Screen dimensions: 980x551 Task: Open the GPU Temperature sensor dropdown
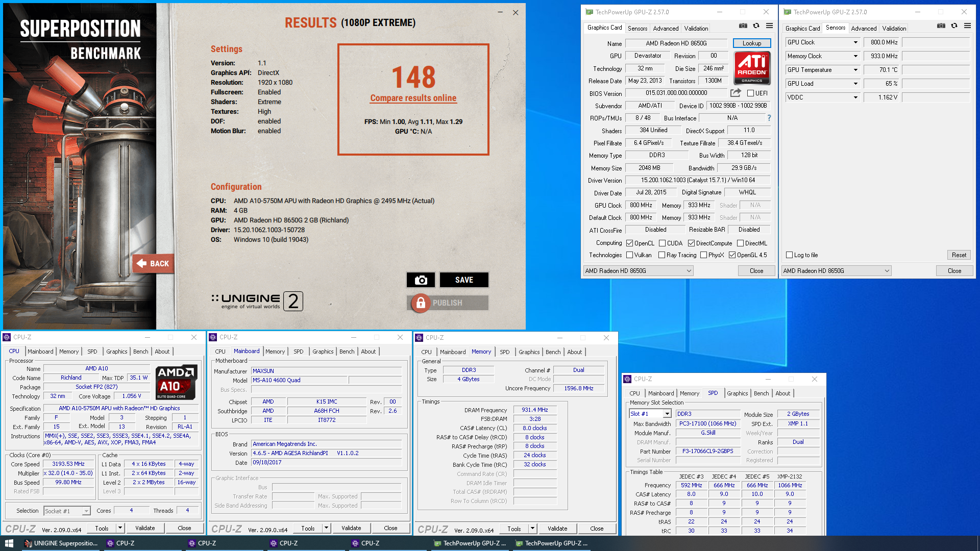click(x=855, y=70)
